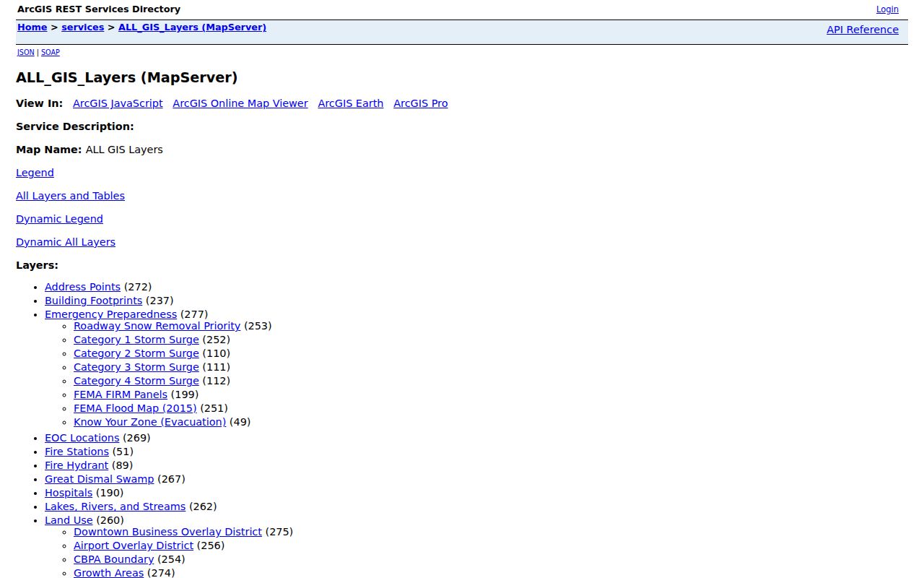Select Category 3 Storm Surge layer
This screenshot has width=924, height=578.
(136, 367)
